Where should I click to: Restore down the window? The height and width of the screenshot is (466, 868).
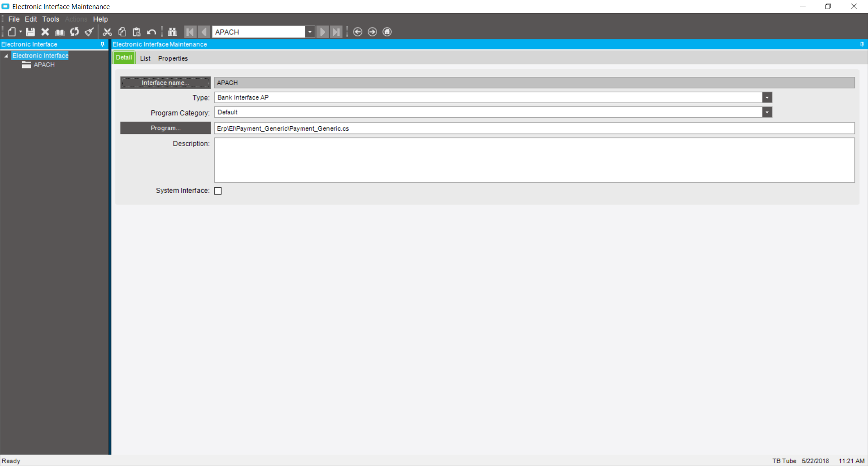point(828,6)
